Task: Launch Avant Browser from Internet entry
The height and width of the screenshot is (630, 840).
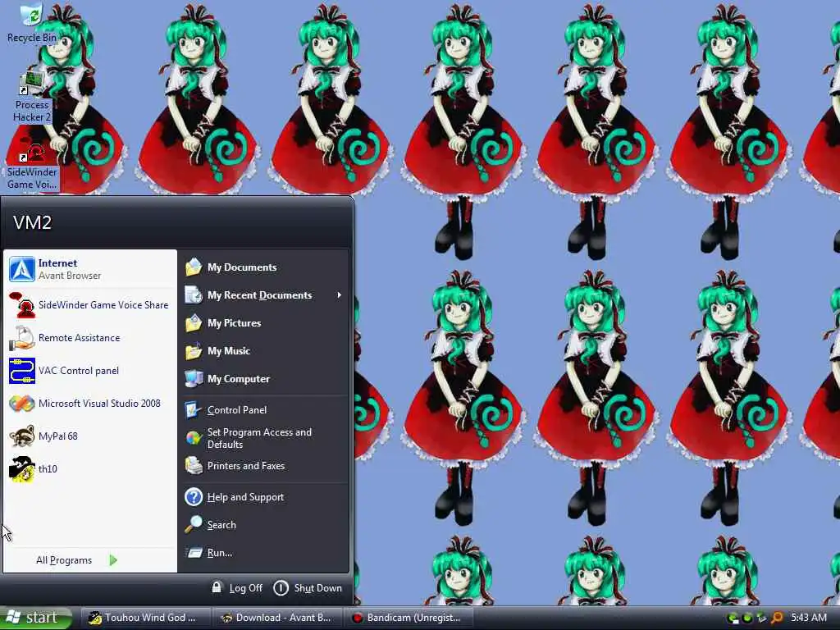Action: [x=90, y=269]
